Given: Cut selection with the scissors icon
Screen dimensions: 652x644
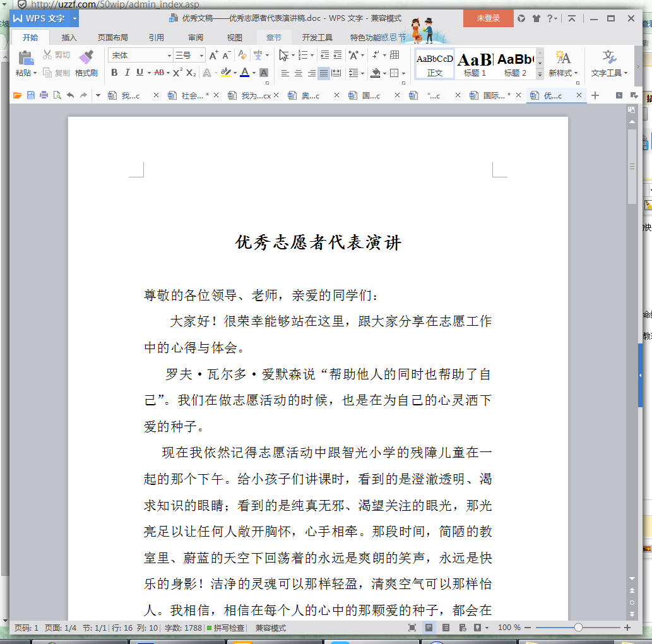Looking at the screenshot, I should [47, 54].
